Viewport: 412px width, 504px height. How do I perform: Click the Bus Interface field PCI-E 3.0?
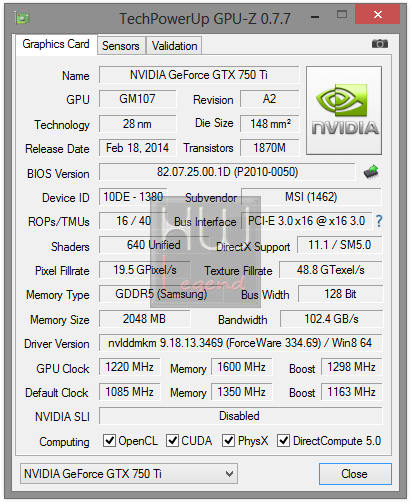pos(306,221)
